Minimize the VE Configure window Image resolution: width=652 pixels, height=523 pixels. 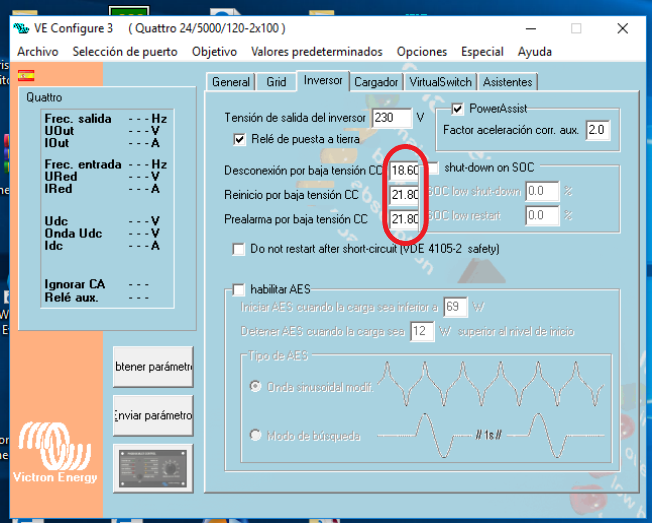pyautogui.click(x=530, y=28)
